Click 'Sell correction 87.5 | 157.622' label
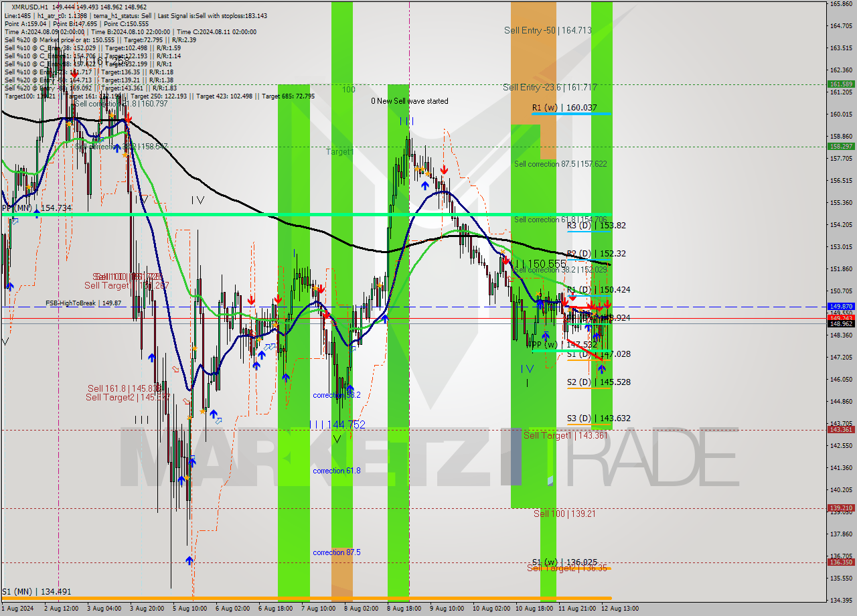The image size is (857, 616). coord(560,163)
